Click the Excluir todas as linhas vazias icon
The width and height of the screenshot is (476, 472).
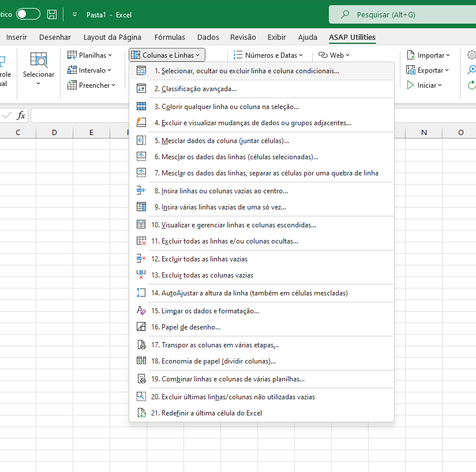click(x=141, y=259)
